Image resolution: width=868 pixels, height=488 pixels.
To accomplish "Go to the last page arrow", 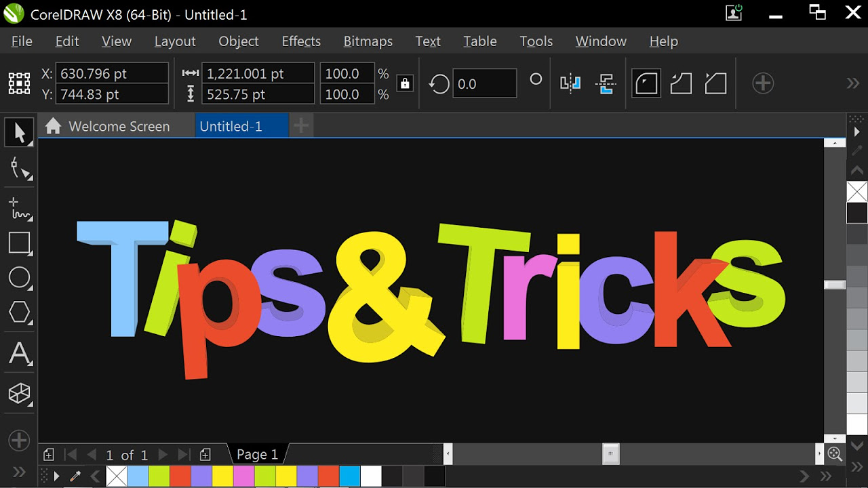I will click(x=184, y=455).
